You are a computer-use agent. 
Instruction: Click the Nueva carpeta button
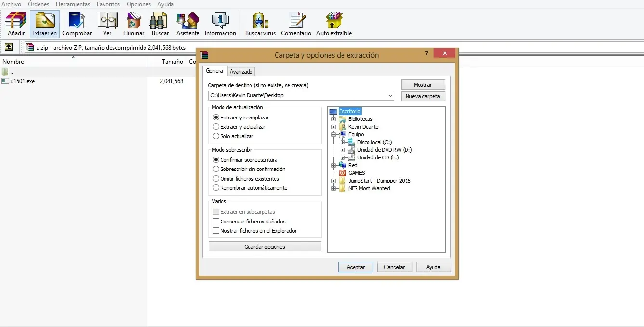422,96
